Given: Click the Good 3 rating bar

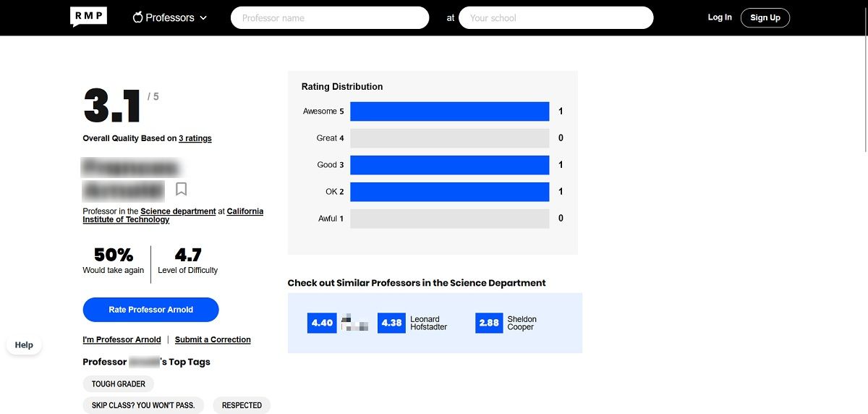Looking at the screenshot, I should tap(450, 165).
